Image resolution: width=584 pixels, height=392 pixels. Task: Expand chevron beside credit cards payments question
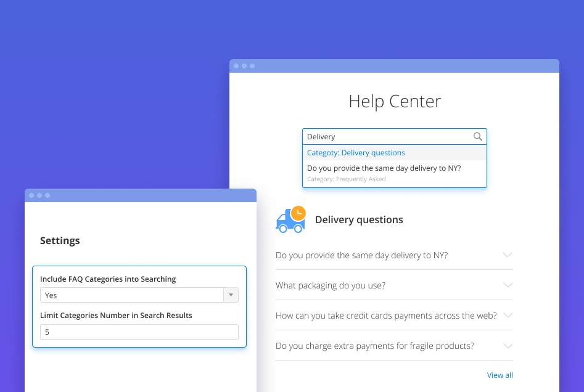click(x=508, y=315)
